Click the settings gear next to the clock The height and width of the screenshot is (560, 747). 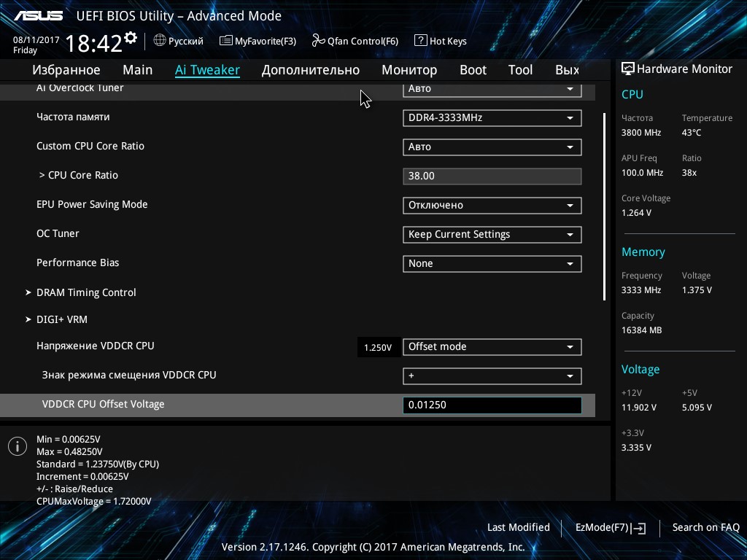tap(131, 38)
